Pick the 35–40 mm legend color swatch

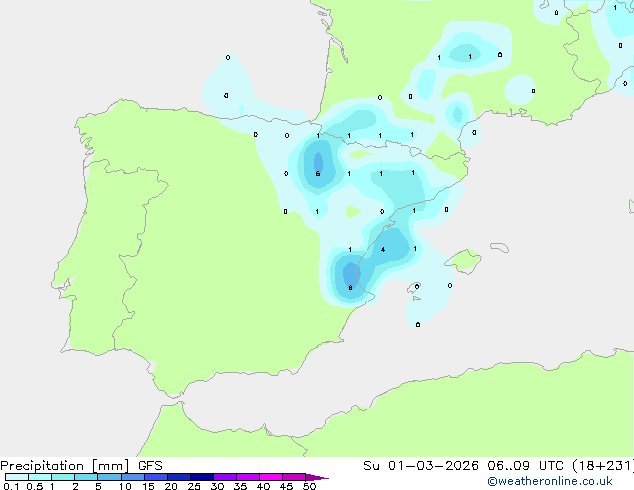[x=248, y=477]
